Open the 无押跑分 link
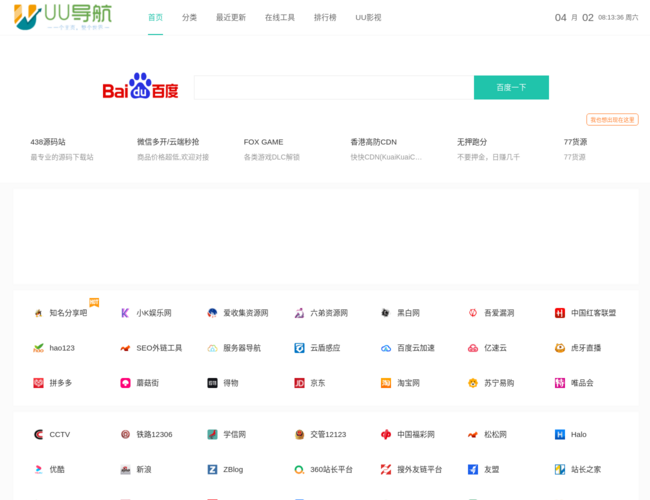The width and height of the screenshot is (650, 500). (472, 142)
